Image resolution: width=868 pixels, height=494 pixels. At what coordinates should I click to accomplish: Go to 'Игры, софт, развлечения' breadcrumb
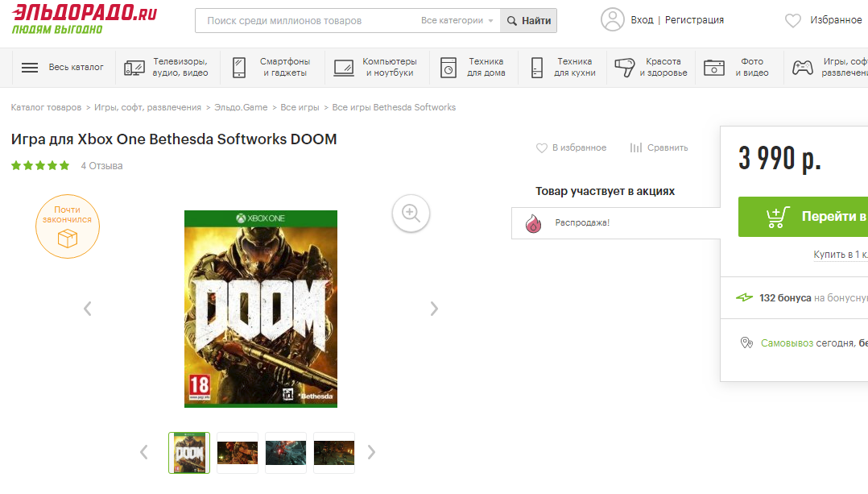(x=148, y=107)
